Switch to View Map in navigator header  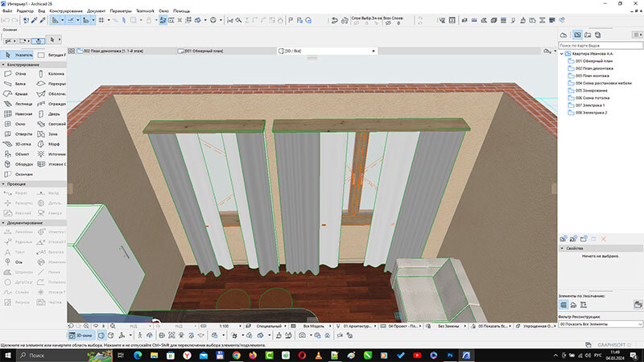[577, 35]
